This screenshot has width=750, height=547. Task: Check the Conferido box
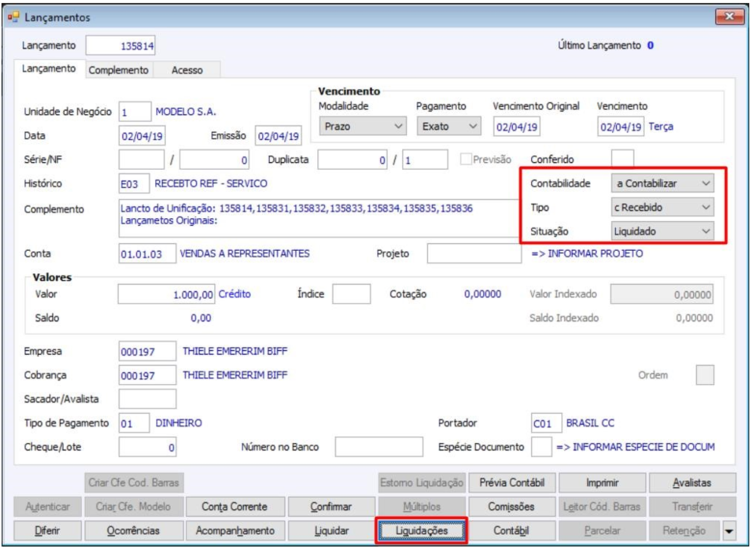[x=623, y=159]
